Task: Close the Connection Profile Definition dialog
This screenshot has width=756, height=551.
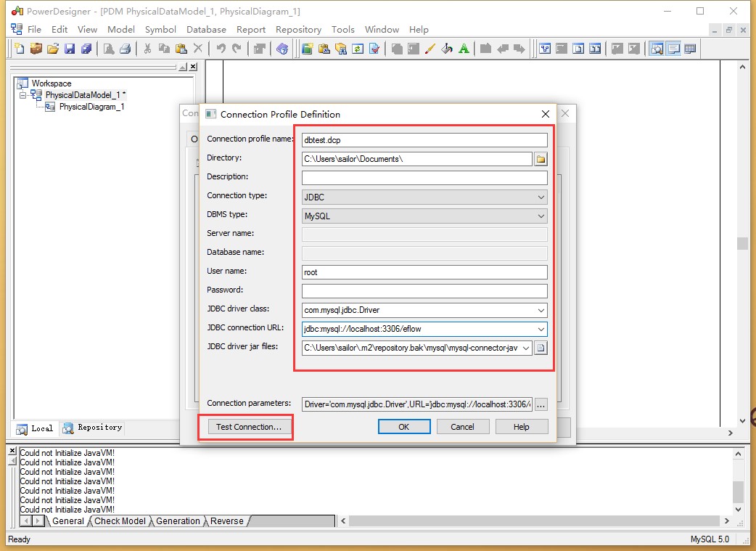Action: tap(546, 114)
